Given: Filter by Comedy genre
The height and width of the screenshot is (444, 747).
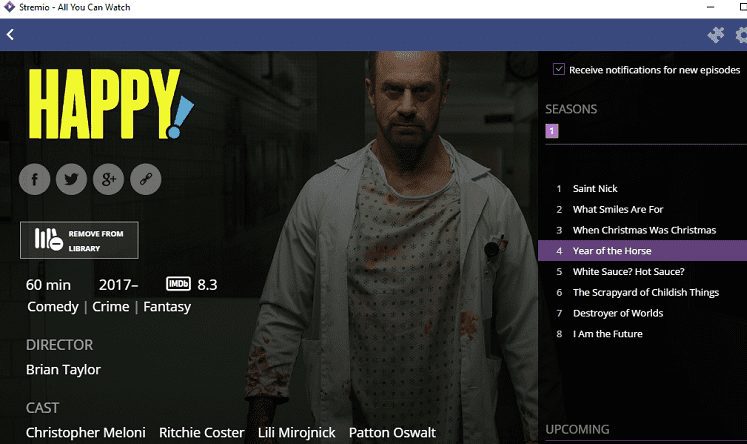Looking at the screenshot, I should point(53,307).
